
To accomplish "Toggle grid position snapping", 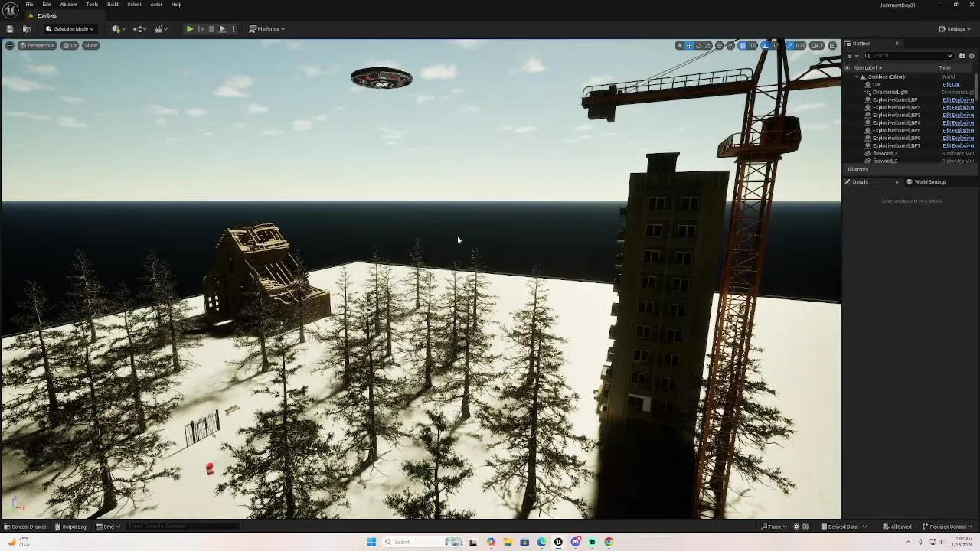I will pyautogui.click(x=742, y=45).
